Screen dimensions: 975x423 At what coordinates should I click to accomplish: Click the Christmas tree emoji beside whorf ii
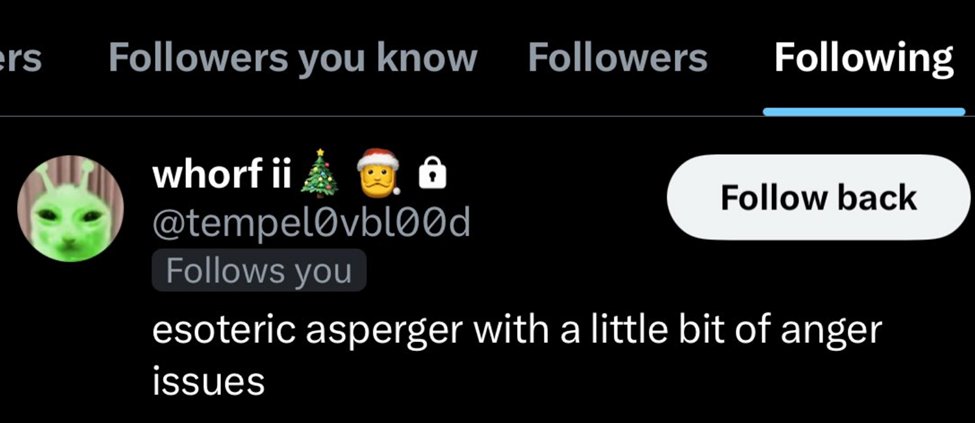(x=320, y=173)
